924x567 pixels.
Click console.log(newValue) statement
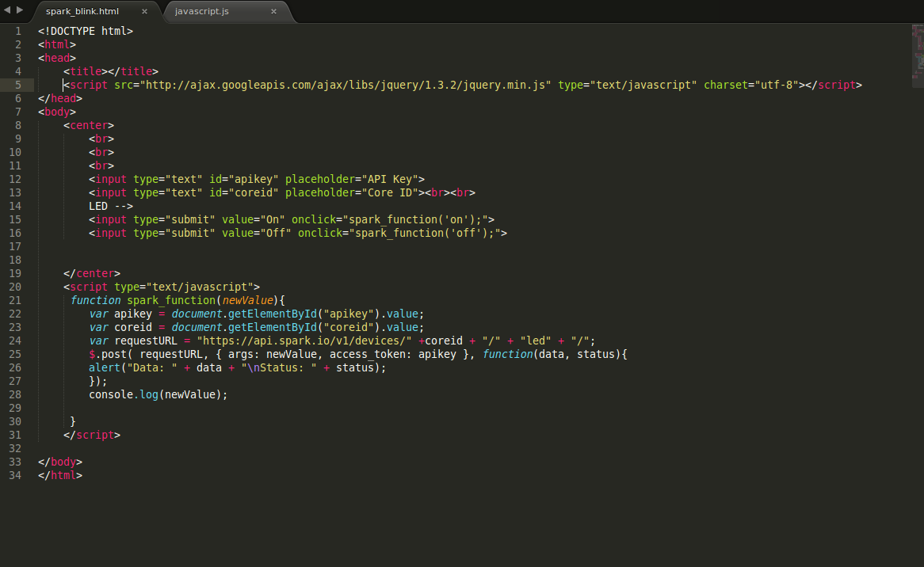tap(158, 394)
